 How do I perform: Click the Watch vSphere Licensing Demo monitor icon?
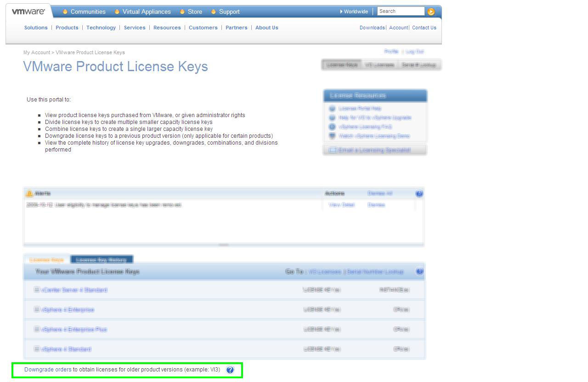(332, 136)
